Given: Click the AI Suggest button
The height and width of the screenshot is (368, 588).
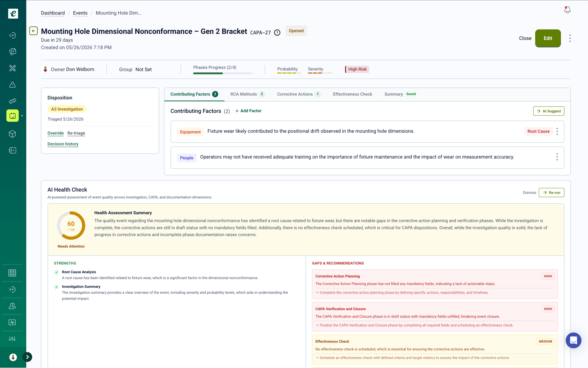Looking at the screenshot, I should pos(549,111).
